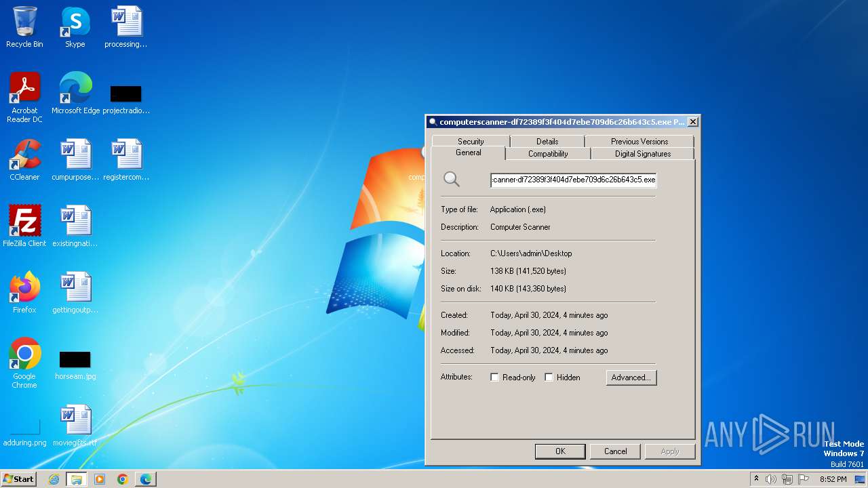This screenshot has height=488, width=868.
Task: Click the size value 138 KB (141,520 bytes)
Action: coord(528,271)
